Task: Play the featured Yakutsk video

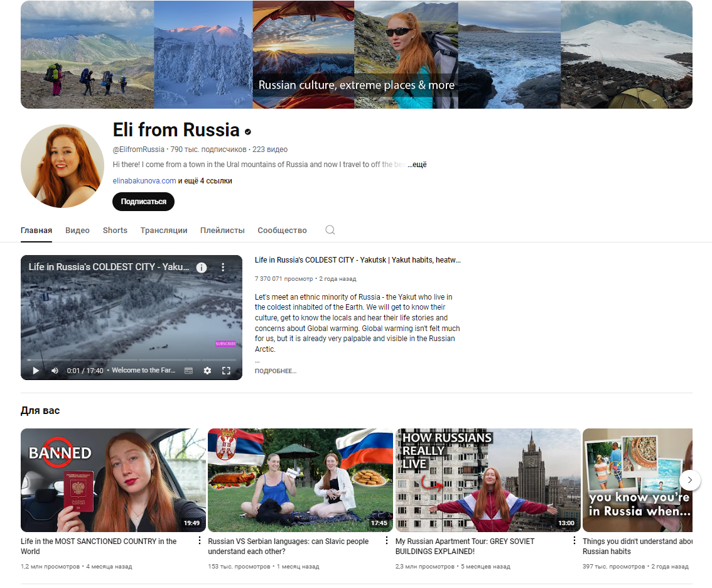Action: pyautogui.click(x=36, y=371)
